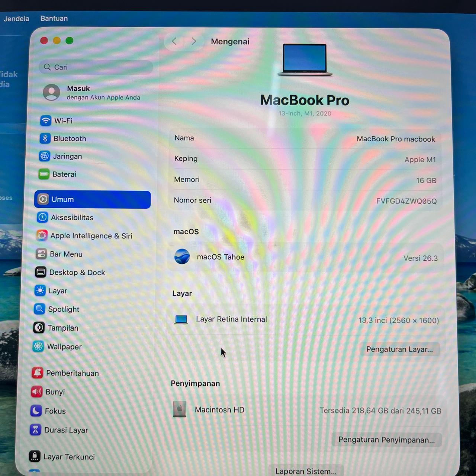Open Jaringan network settings
Screen dimensions: 476x476
click(x=60, y=156)
